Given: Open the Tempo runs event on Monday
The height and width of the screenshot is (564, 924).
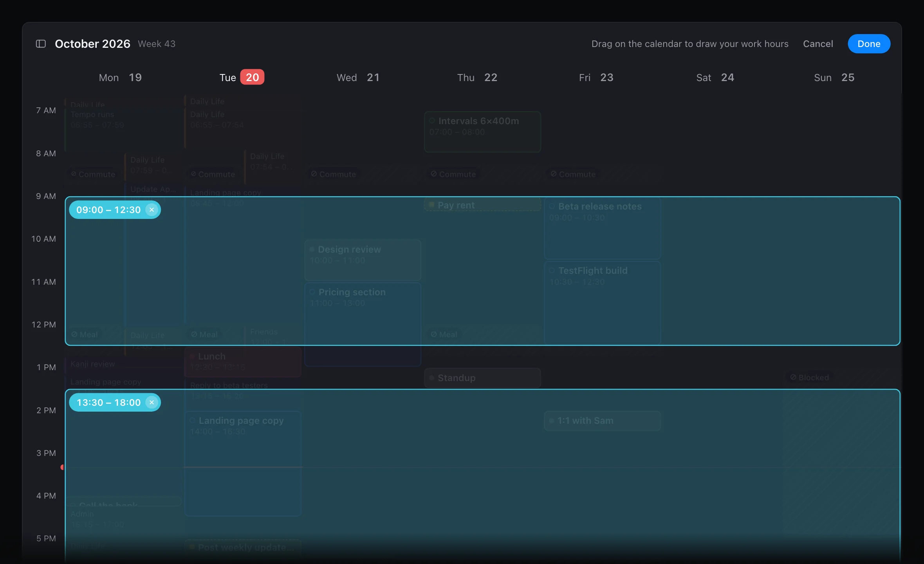Looking at the screenshot, I should click(123, 129).
